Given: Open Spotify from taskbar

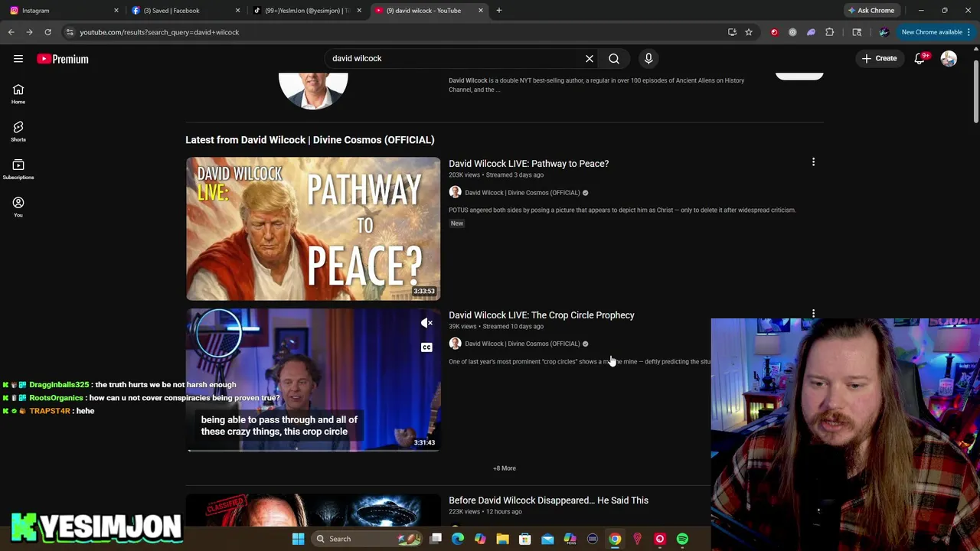Looking at the screenshot, I should coord(682,539).
